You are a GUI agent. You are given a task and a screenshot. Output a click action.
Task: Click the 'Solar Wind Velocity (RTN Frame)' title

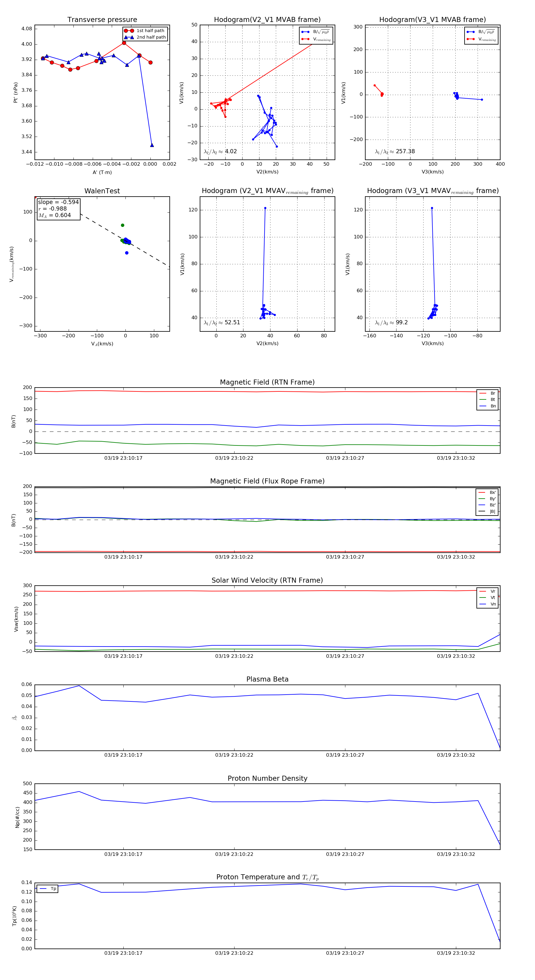267,581
